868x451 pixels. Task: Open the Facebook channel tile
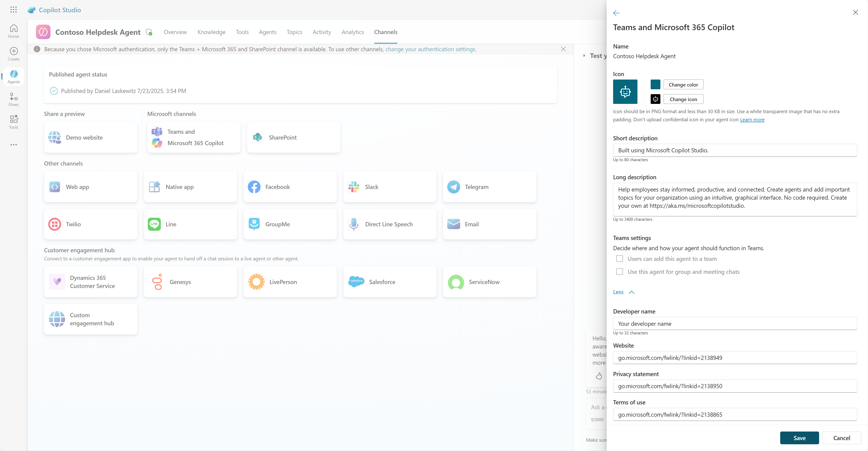[290, 187]
